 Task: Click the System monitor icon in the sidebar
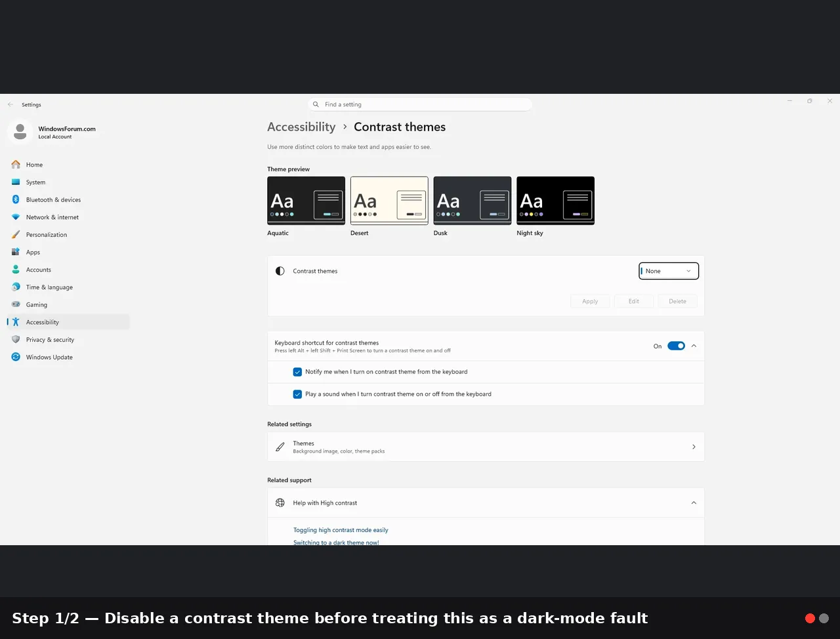click(x=16, y=182)
